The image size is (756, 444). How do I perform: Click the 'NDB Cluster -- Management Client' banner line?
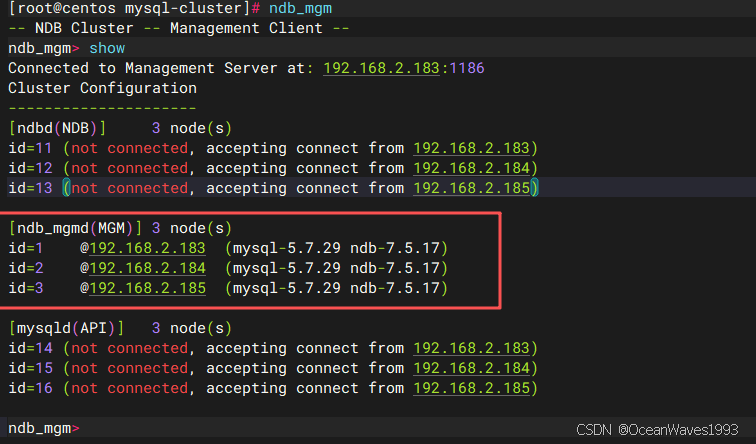pyautogui.click(x=179, y=28)
